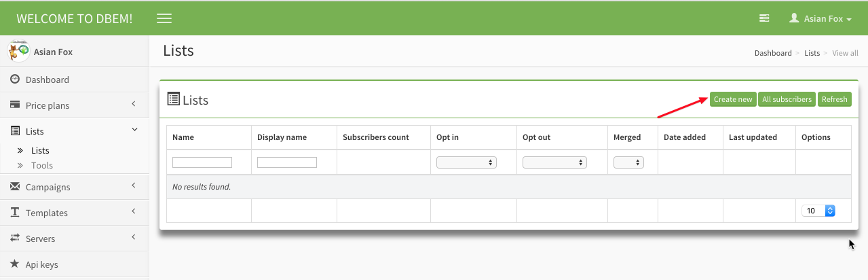Open the Campaigns sidebar menu

[75, 187]
